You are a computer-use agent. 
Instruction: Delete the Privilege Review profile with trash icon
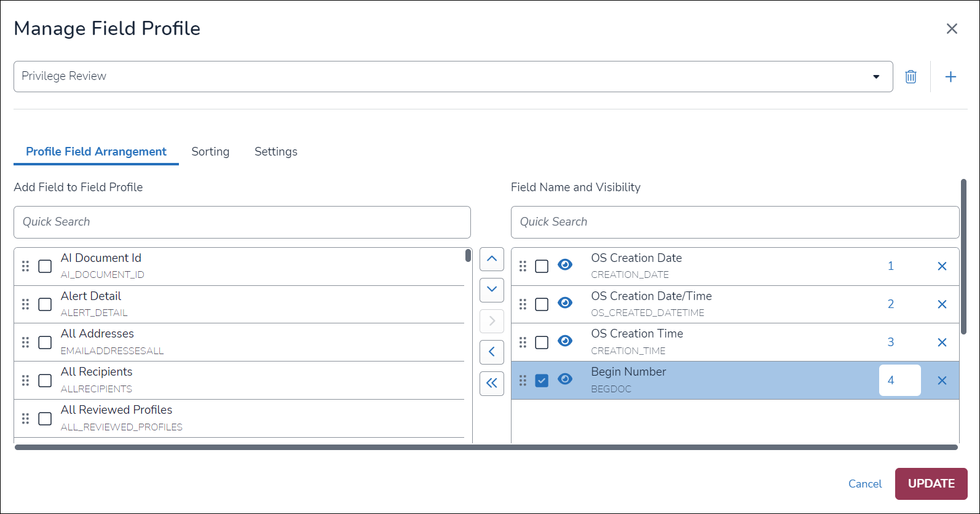click(911, 77)
